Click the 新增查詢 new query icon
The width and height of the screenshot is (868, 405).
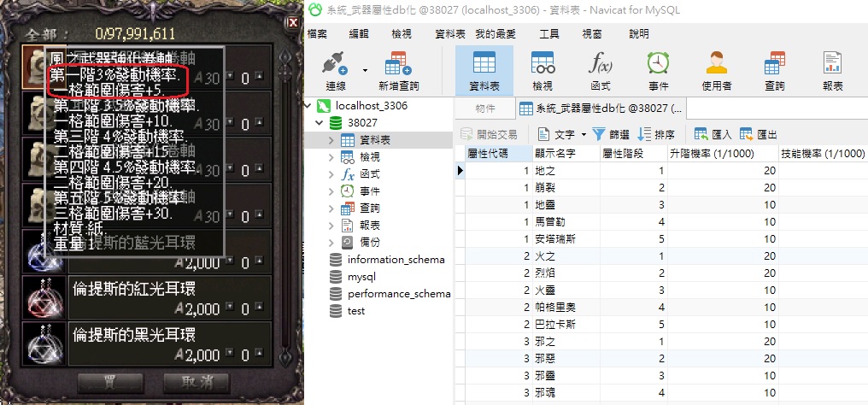(399, 71)
